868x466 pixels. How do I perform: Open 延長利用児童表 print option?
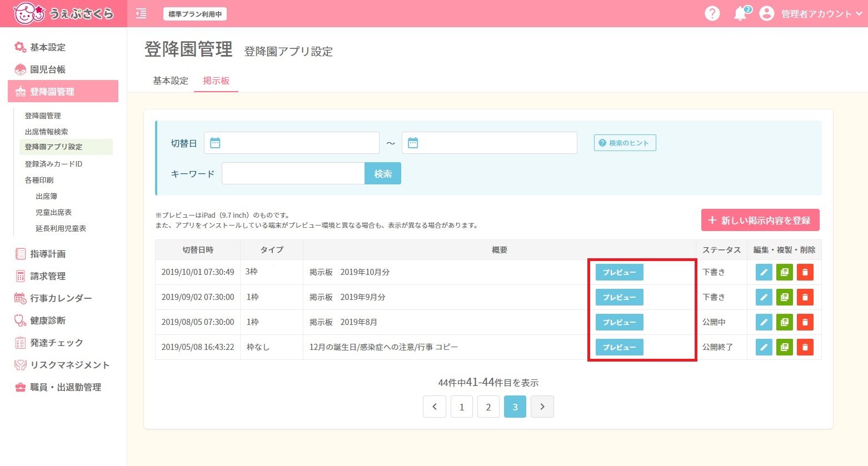[x=61, y=228]
